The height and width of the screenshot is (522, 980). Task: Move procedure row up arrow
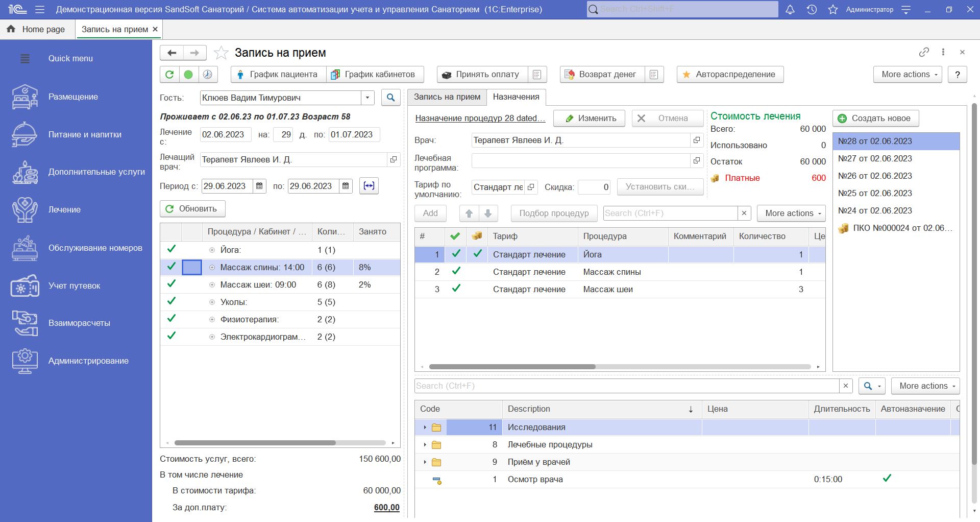(469, 213)
